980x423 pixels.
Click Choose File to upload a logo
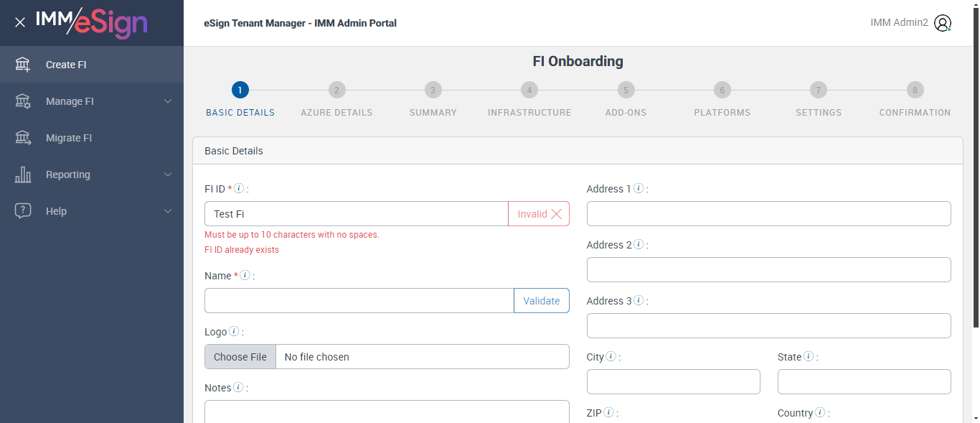tap(240, 357)
